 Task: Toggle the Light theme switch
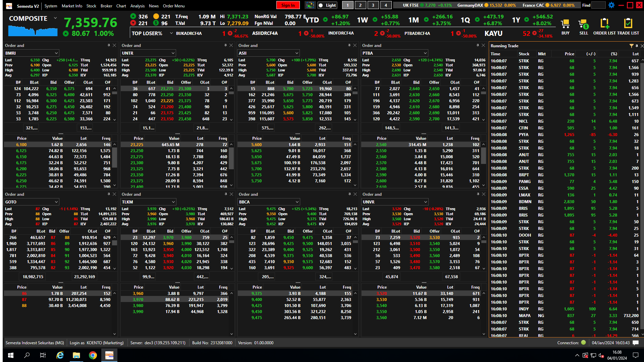click(327, 5)
